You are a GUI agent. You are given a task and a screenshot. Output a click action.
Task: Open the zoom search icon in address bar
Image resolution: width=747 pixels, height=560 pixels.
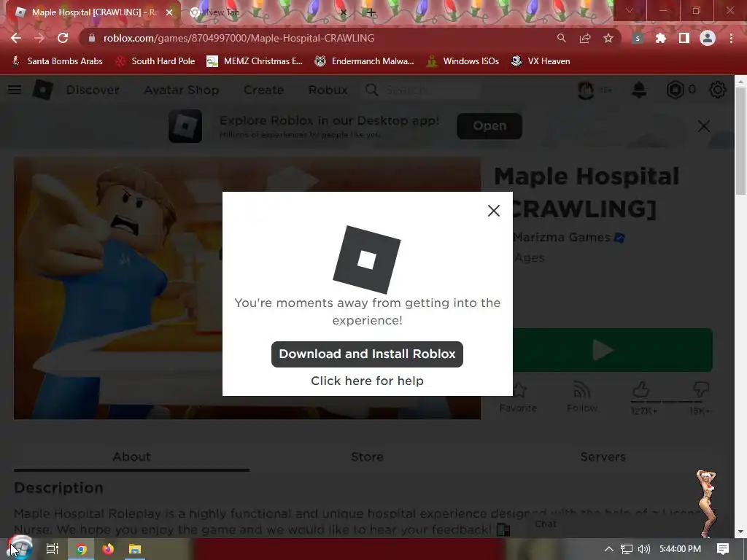pyautogui.click(x=562, y=38)
